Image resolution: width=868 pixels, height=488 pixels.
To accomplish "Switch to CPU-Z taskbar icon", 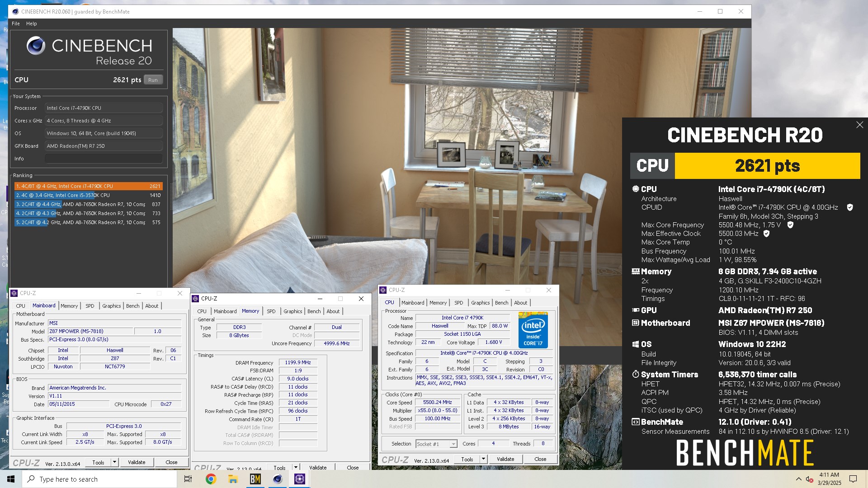I will (x=300, y=479).
